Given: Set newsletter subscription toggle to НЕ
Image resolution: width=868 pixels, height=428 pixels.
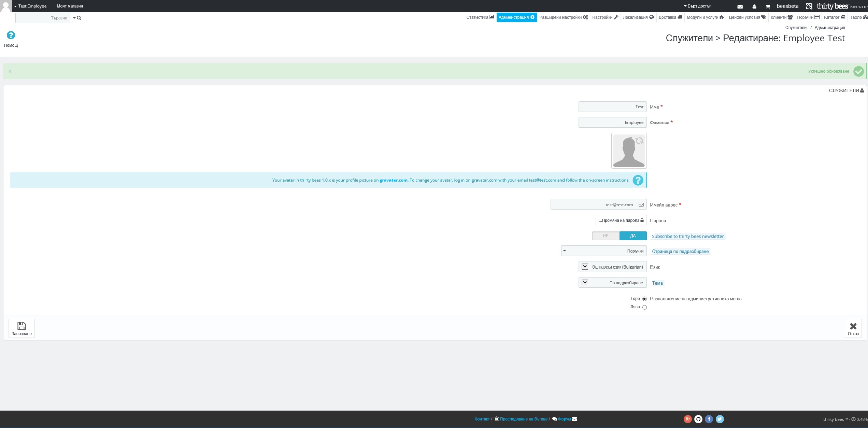Looking at the screenshot, I should (x=606, y=236).
